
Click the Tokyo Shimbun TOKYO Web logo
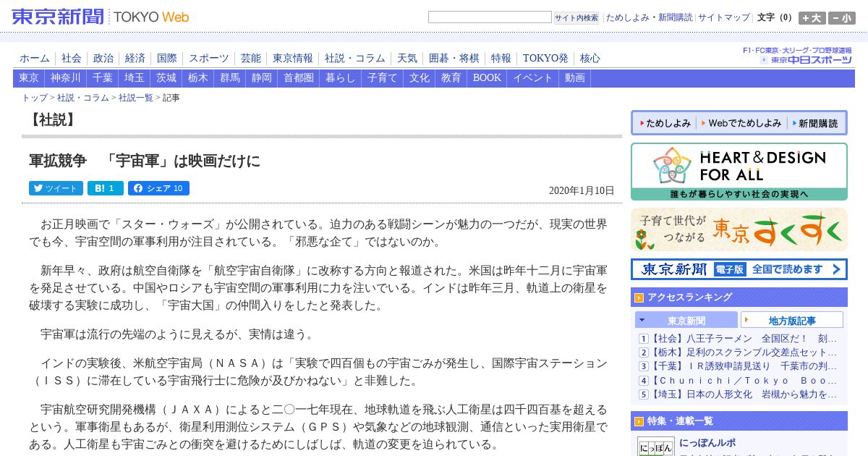101,17
